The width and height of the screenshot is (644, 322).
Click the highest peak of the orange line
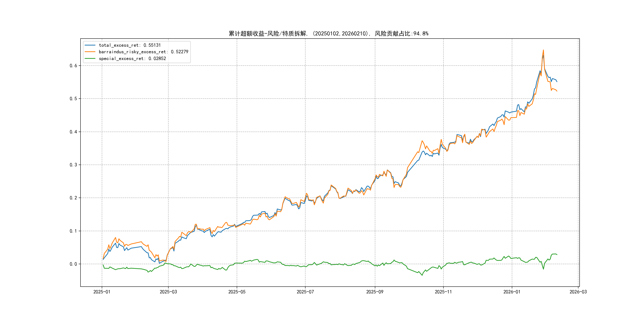[x=543, y=50]
